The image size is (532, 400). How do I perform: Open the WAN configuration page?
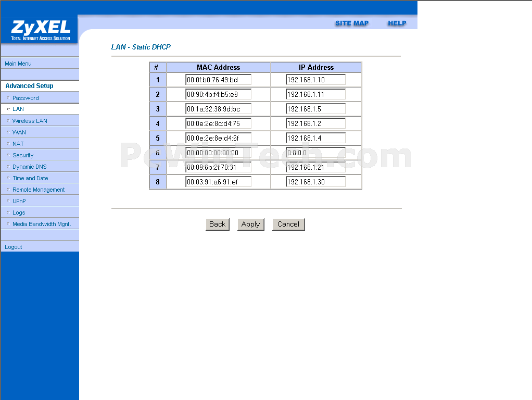(x=19, y=132)
